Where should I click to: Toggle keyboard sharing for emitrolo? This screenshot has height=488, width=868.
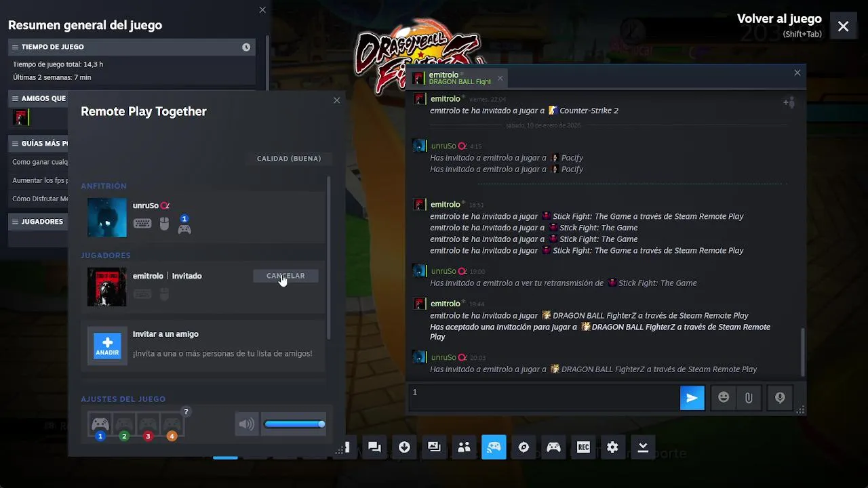pyautogui.click(x=142, y=294)
